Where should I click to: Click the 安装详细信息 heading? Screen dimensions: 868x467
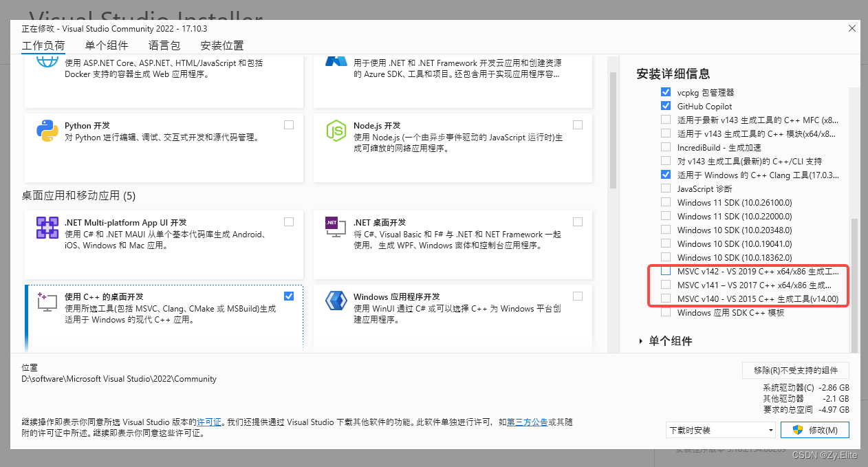coord(673,74)
